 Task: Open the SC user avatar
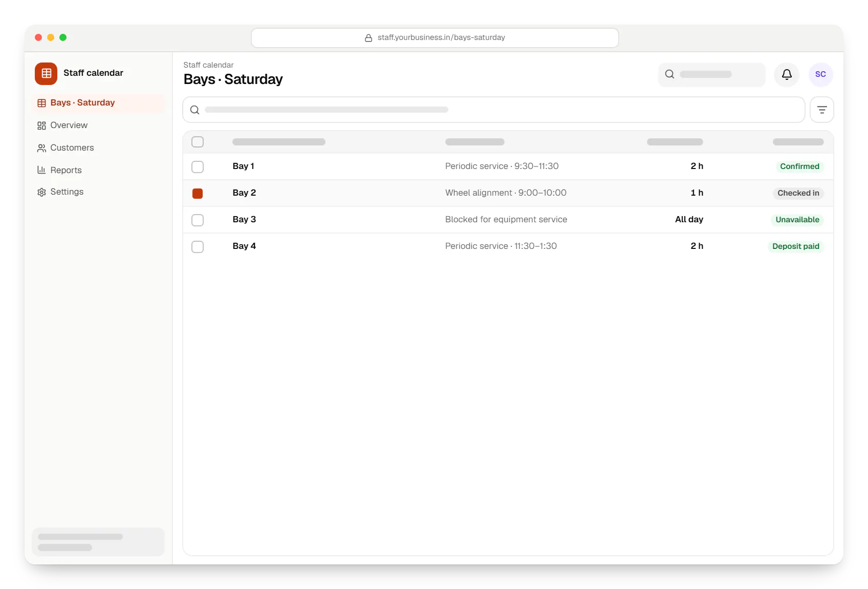[820, 75]
